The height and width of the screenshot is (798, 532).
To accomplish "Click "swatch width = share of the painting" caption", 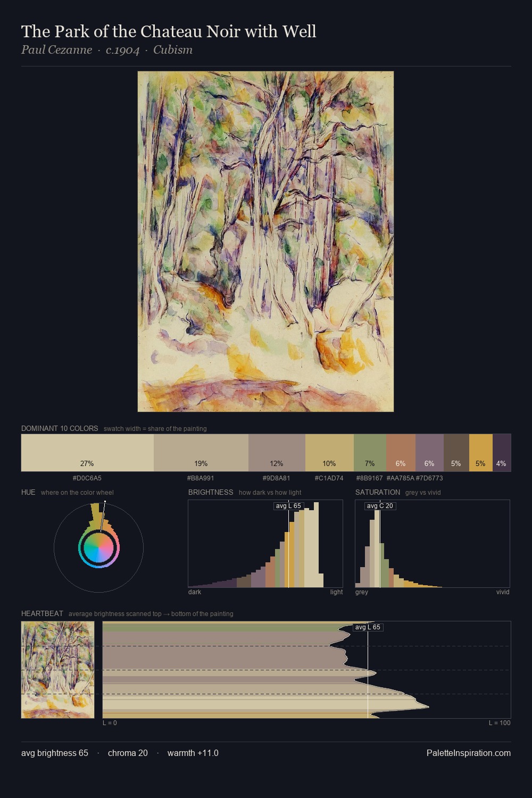I will tap(155, 429).
